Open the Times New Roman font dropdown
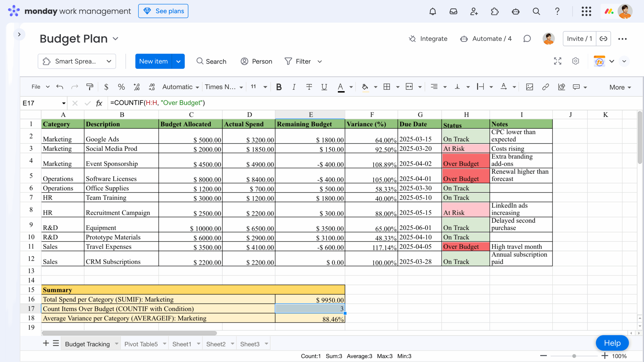Viewport: 644px width, 362px height. tap(224, 87)
